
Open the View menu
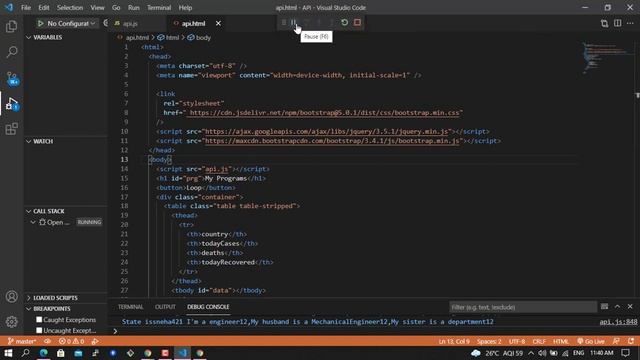(97, 8)
